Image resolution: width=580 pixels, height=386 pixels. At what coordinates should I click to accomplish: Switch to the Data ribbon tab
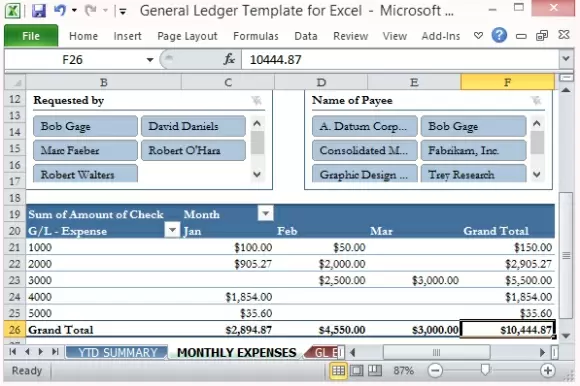point(306,36)
